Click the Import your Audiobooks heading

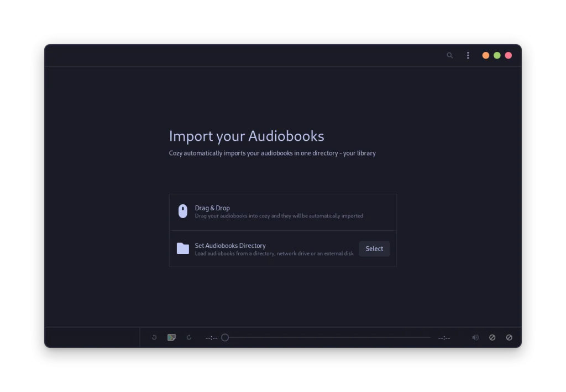pyautogui.click(x=247, y=136)
